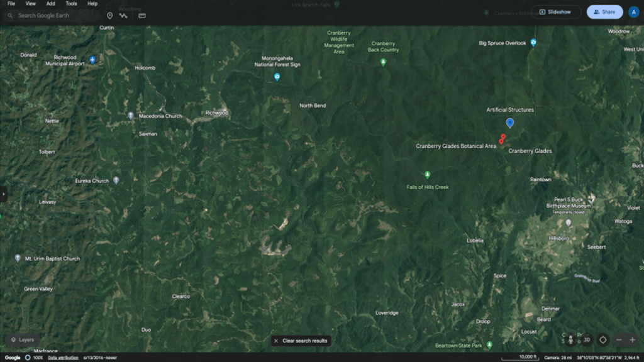Activate the measure distance ruler tool
The image size is (644, 362).
point(142,15)
